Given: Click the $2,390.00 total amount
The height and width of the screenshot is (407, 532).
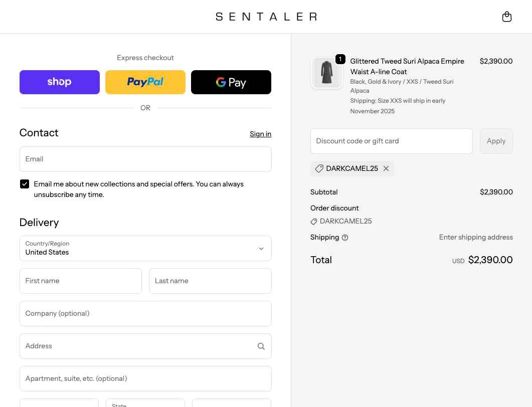Looking at the screenshot, I should tap(490, 260).
